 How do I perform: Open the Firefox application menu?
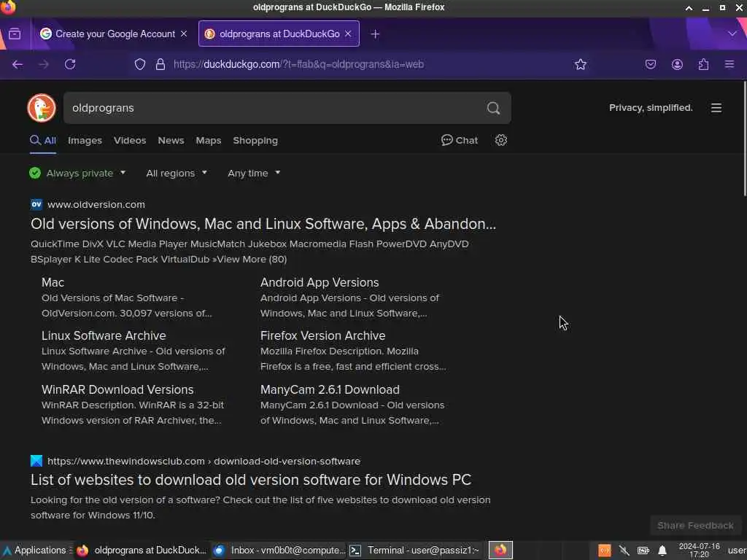pos(729,64)
